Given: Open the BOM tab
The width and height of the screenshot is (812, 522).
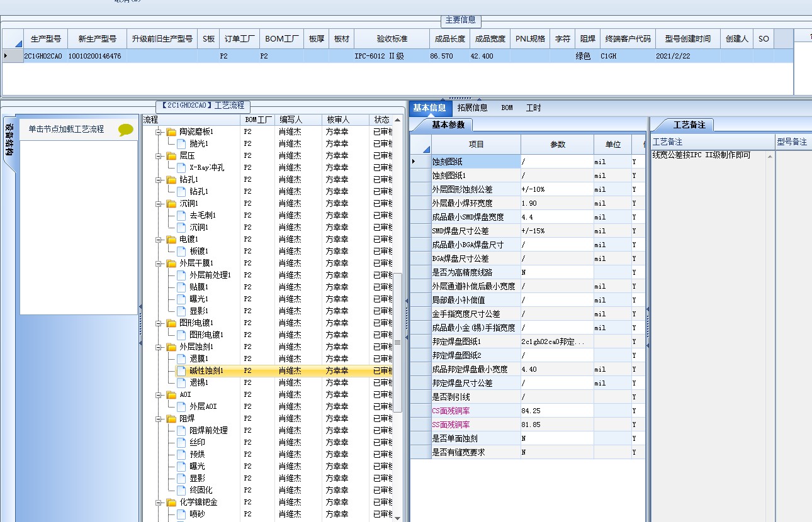Looking at the screenshot, I should coord(507,108).
